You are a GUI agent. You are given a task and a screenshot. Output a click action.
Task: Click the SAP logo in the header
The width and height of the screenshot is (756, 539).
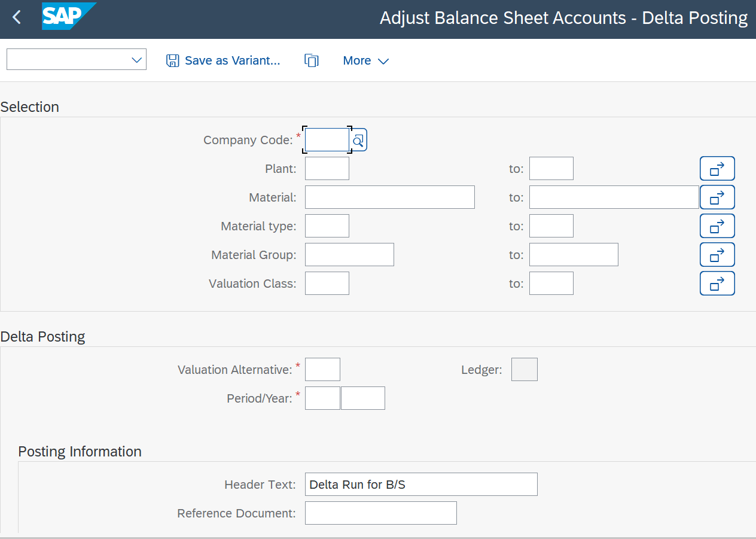tap(67, 17)
